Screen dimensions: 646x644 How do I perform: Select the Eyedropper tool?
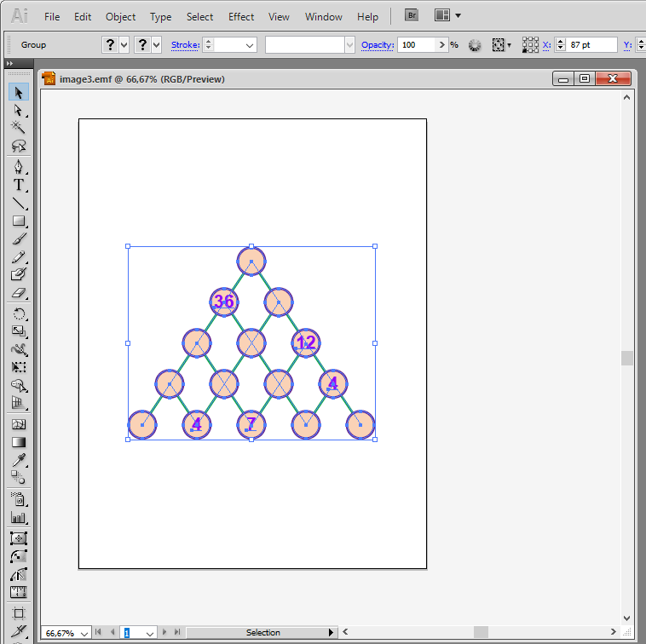coord(19,460)
